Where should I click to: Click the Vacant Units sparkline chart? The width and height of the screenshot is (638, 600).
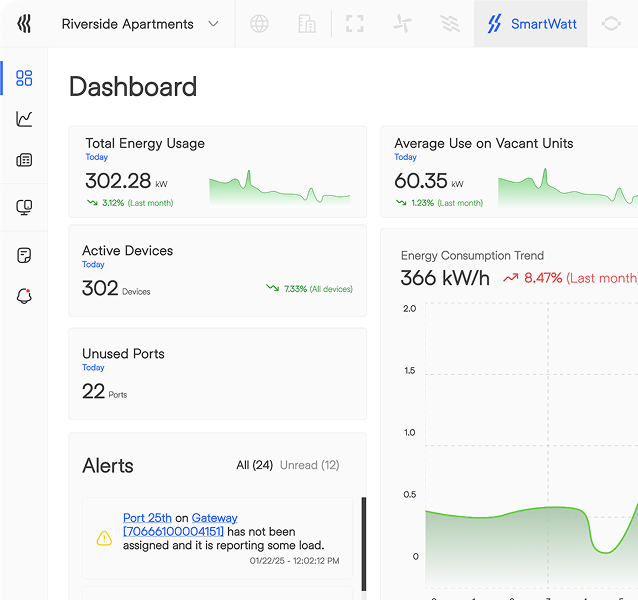568,188
